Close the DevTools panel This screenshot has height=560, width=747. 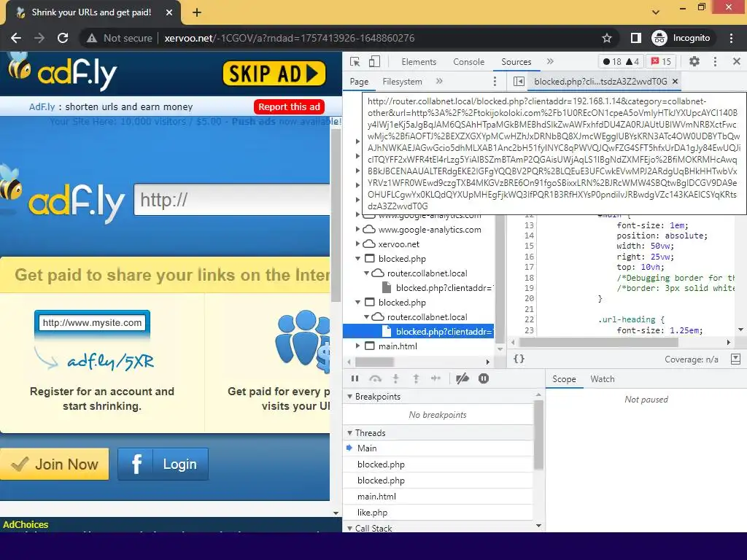tap(737, 61)
